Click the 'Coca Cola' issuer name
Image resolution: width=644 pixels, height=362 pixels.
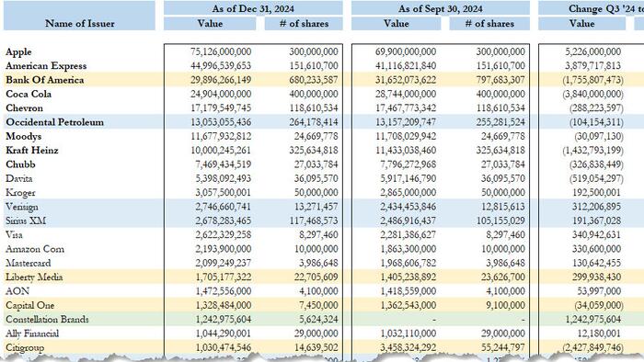click(x=29, y=94)
